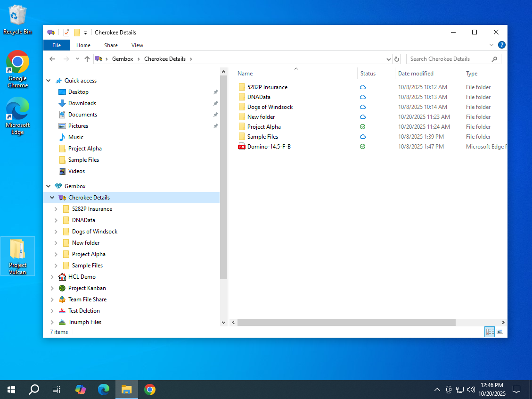Click the Properties icon in the title bar
The width and height of the screenshot is (532, 399).
point(66,33)
